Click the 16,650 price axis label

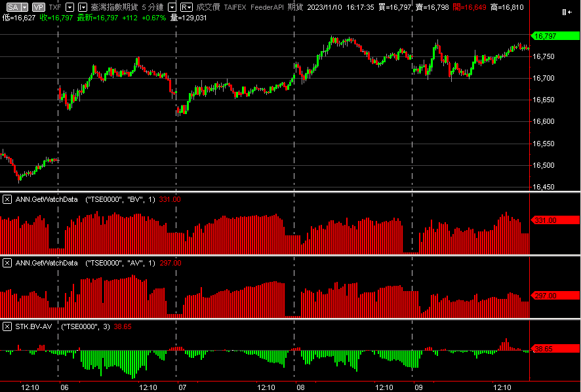pyautogui.click(x=543, y=100)
